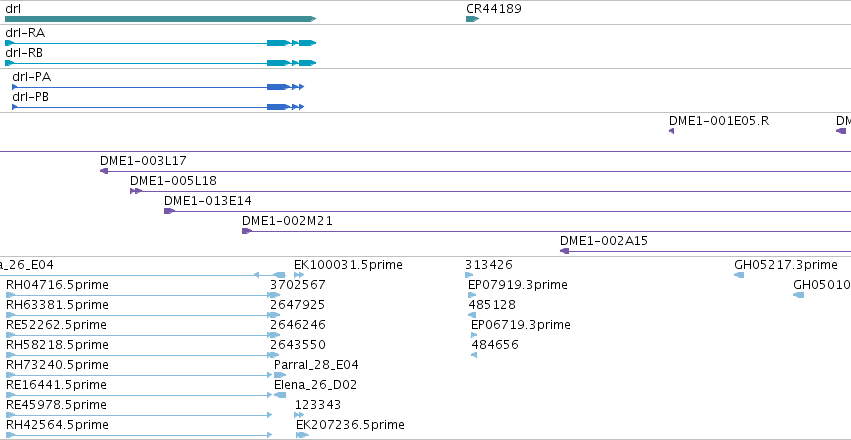
Task: Click the CR44189 gene arrow glyph
Action: click(472, 19)
